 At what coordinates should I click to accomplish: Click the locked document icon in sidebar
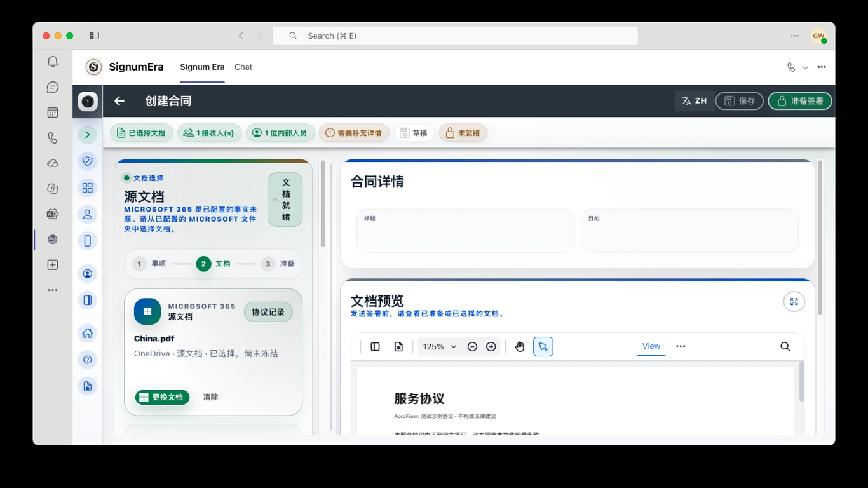[88, 386]
